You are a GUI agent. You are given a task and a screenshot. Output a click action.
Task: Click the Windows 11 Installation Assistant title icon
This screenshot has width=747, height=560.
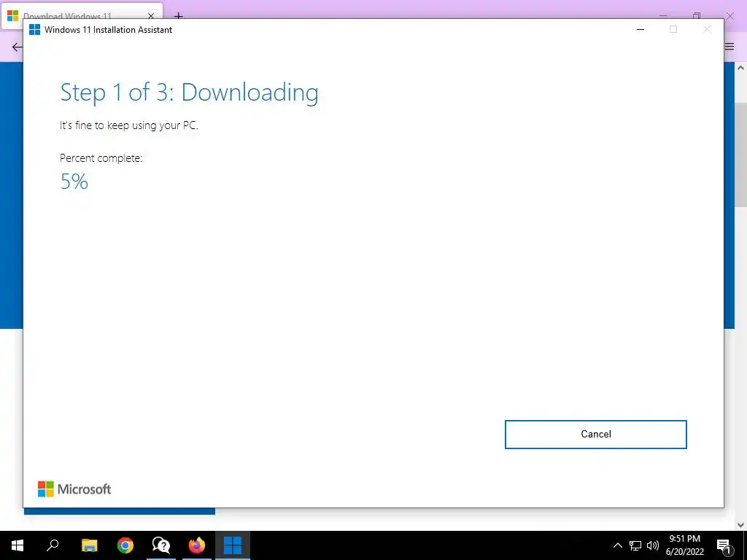(x=34, y=29)
